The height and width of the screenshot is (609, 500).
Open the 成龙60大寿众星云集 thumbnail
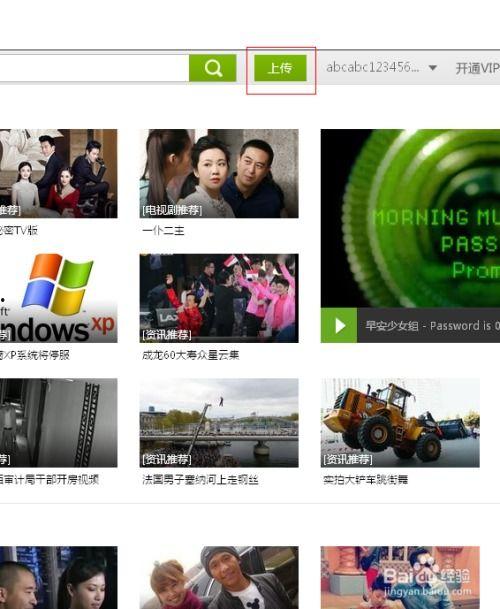(x=219, y=298)
